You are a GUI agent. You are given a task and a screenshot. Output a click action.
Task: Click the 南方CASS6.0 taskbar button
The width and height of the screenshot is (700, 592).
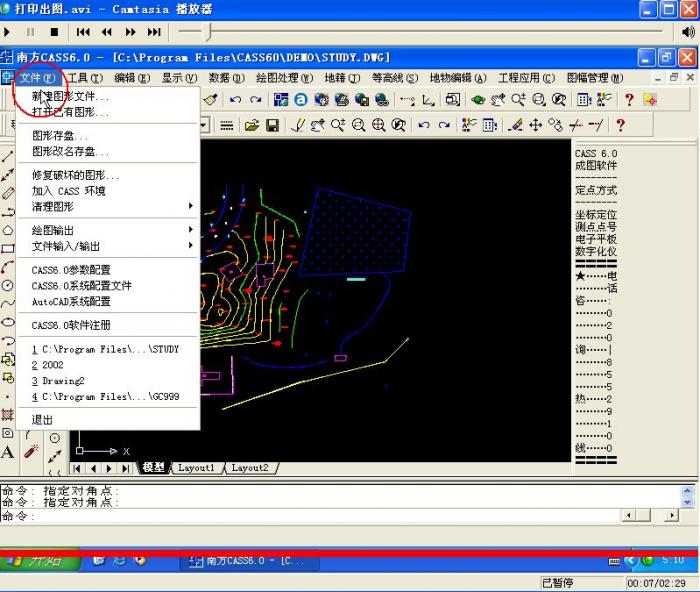(240, 561)
